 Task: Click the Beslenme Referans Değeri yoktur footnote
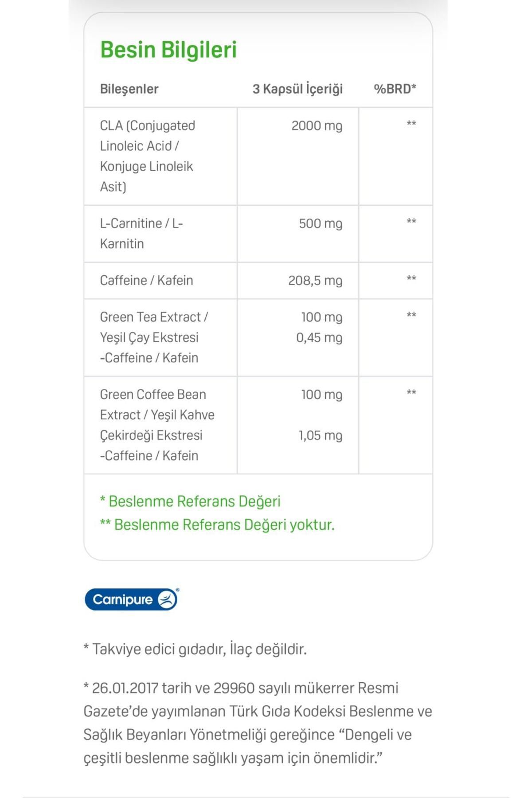tap(217, 525)
